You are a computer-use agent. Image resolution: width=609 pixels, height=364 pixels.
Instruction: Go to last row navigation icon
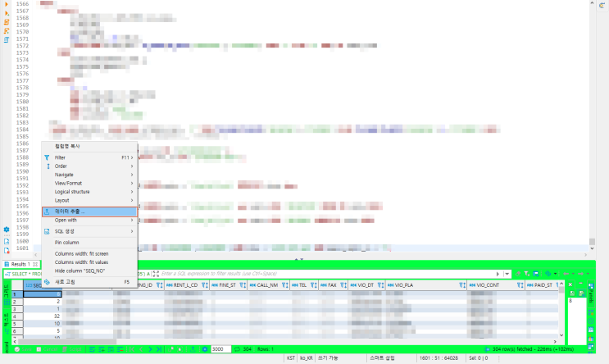coord(159,349)
